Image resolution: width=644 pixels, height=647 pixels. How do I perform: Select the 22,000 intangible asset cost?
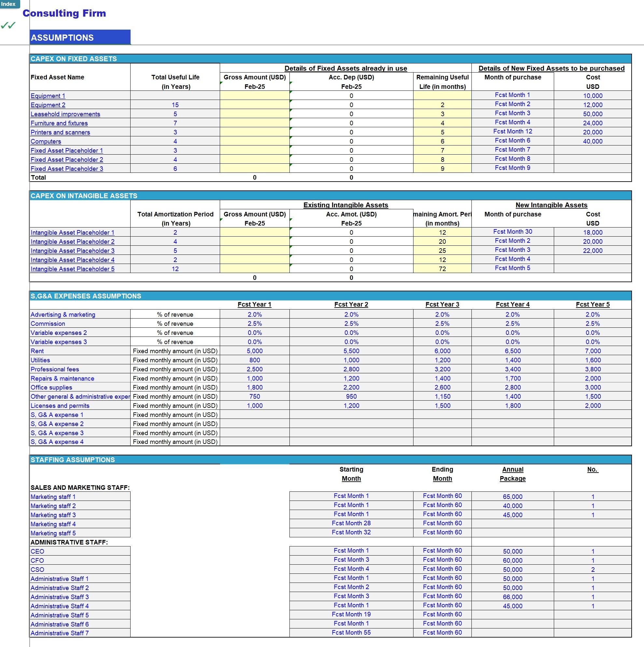[593, 251]
